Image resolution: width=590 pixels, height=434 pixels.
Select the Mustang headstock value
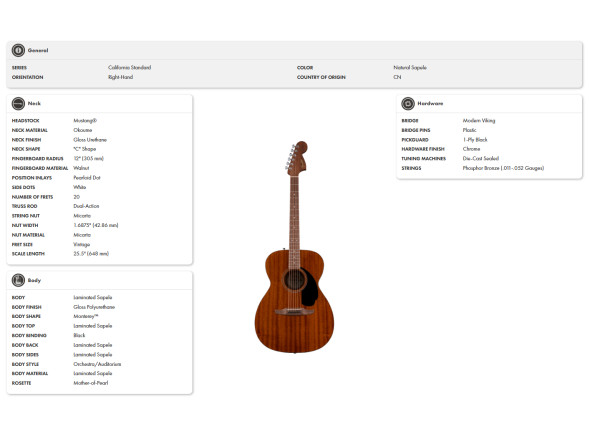coord(85,120)
